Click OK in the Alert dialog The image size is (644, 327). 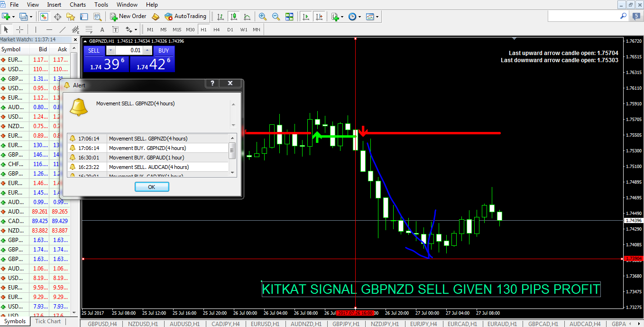(x=152, y=187)
